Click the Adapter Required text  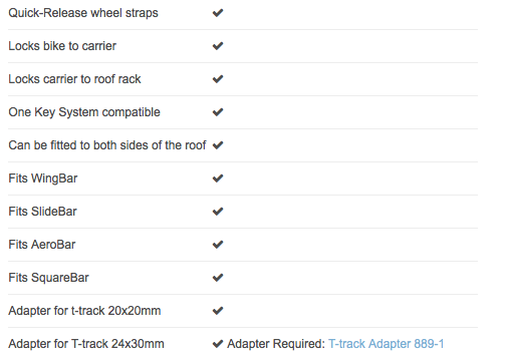tap(276, 344)
